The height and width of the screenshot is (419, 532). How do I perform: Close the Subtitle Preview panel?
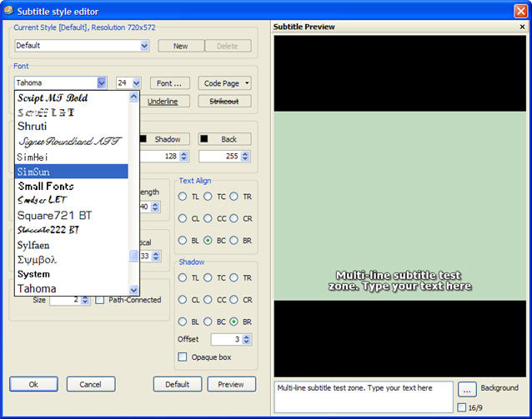(523, 27)
